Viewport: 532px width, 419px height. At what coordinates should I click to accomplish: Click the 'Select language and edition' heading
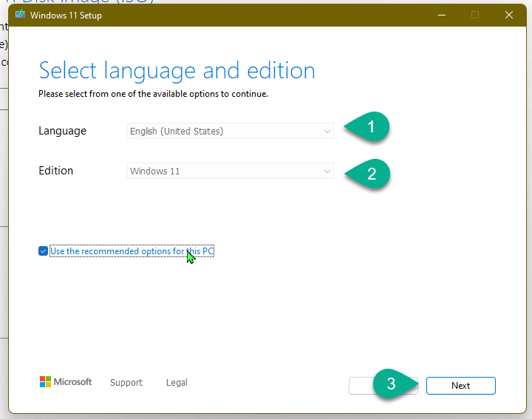coord(177,70)
